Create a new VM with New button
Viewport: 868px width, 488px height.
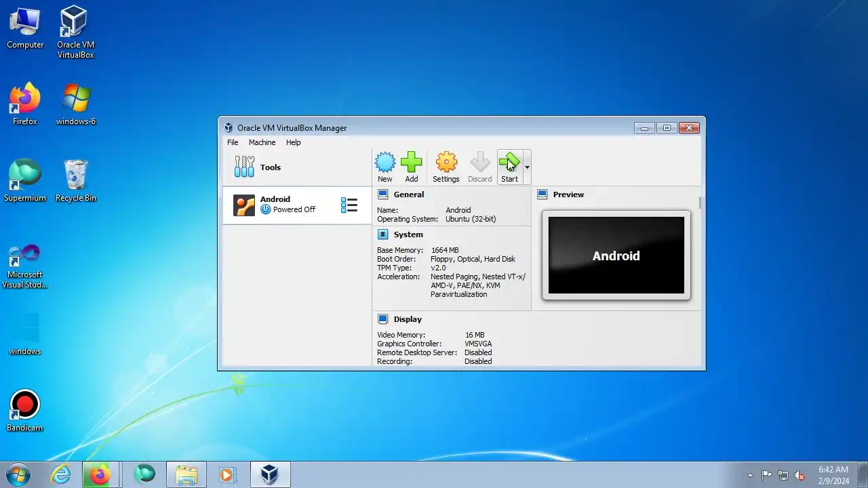click(384, 167)
